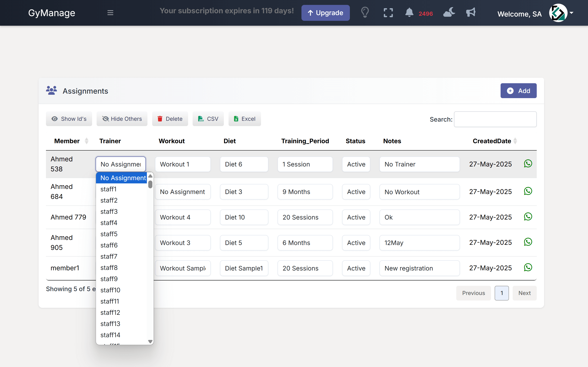
Task: Open the Workout 4 dropdown
Action: point(183,217)
